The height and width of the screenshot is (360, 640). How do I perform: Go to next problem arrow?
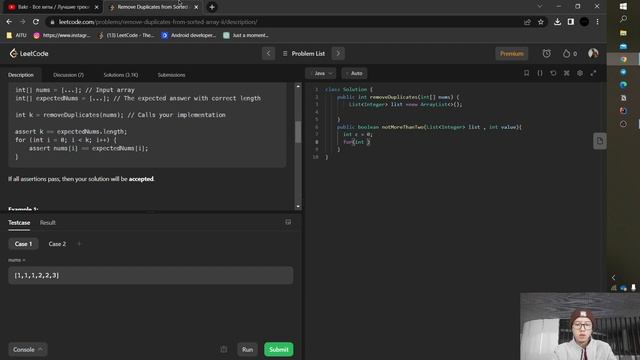coord(338,53)
